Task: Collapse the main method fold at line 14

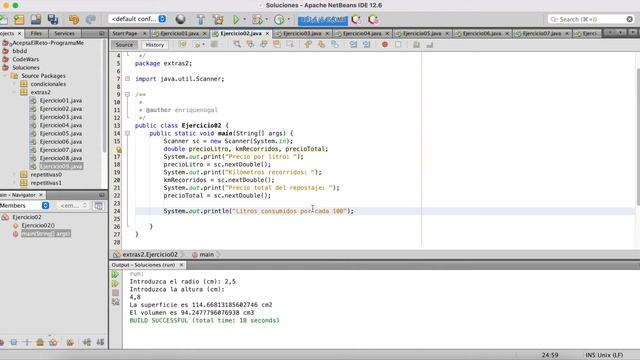Action: (127, 133)
